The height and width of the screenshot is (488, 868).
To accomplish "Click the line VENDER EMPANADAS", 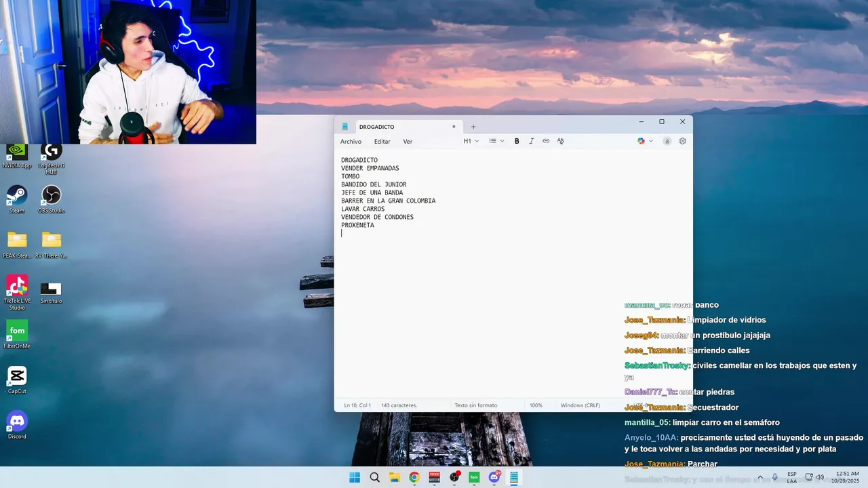I will 370,168.
